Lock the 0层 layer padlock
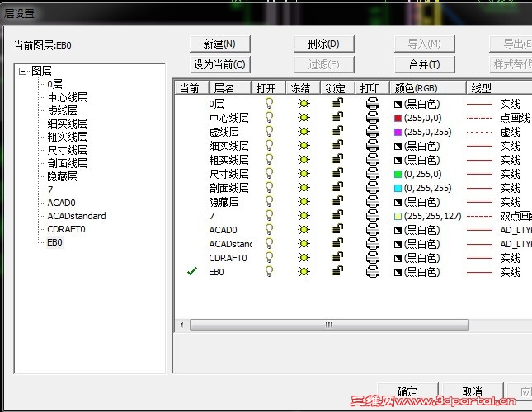 coord(337,103)
